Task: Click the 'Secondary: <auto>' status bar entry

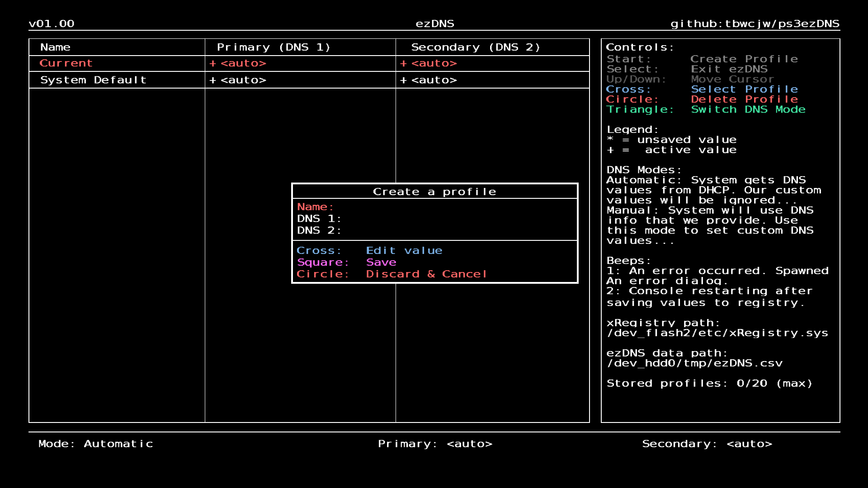Action: pos(708,444)
